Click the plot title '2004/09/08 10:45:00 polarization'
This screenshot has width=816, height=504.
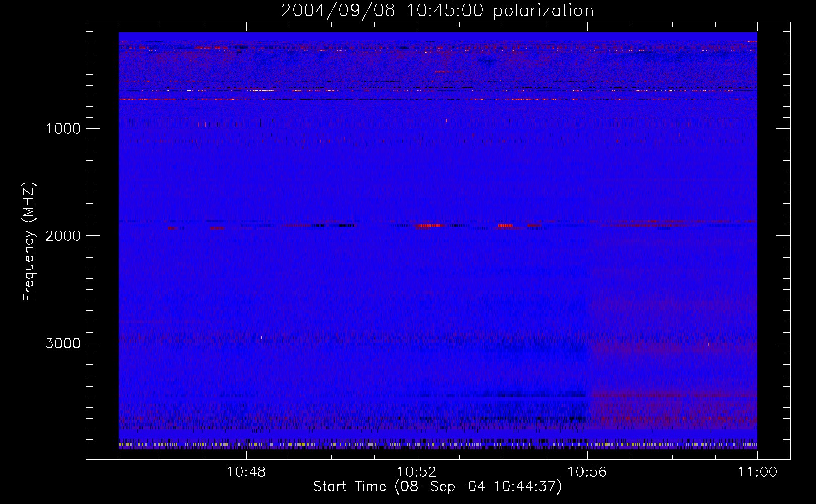[x=437, y=10]
